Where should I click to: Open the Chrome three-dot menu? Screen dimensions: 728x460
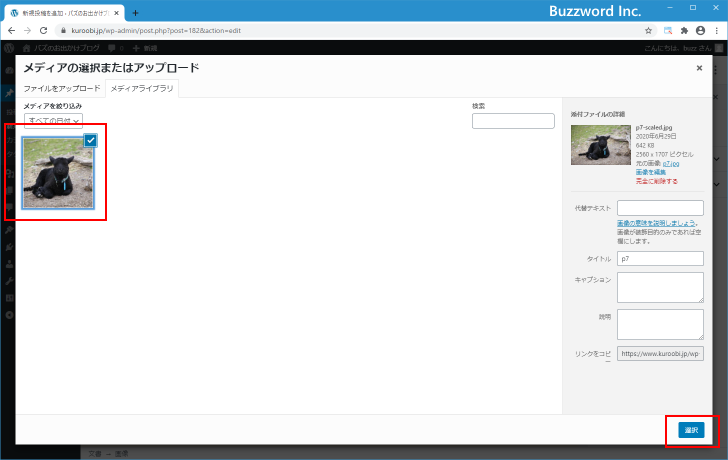(x=716, y=30)
